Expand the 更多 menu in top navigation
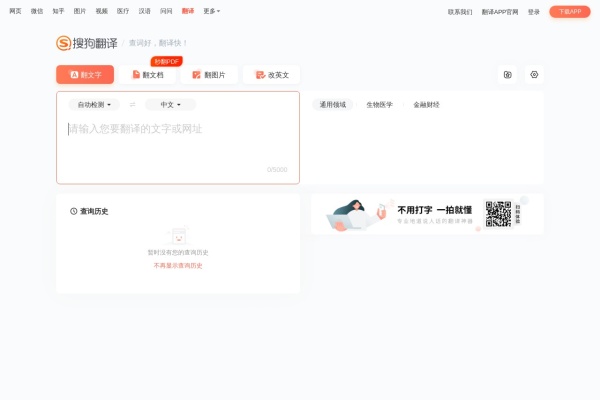600x400 pixels. tap(212, 11)
